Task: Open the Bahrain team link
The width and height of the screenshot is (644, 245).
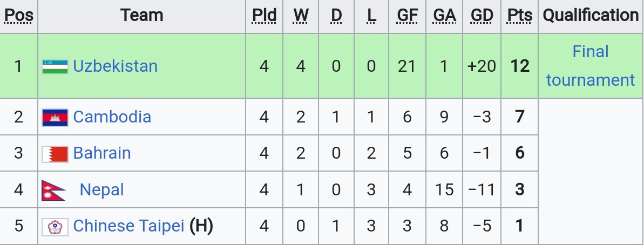Action: (102, 153)
